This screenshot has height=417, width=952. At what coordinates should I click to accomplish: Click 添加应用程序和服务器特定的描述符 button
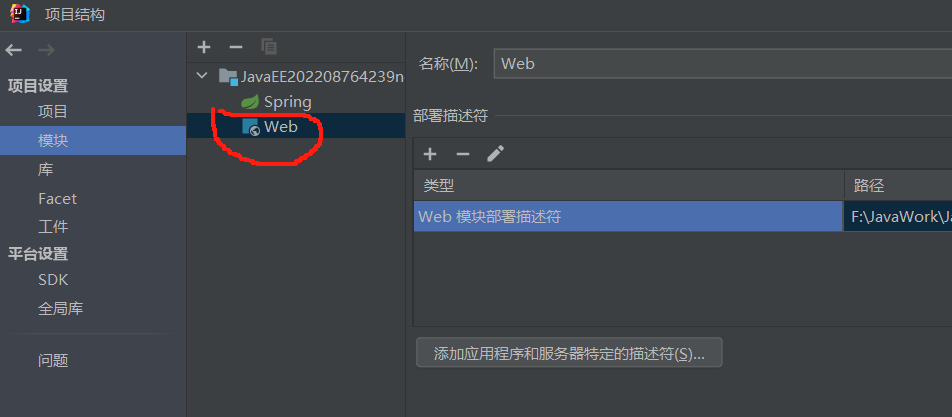(569, 353)
